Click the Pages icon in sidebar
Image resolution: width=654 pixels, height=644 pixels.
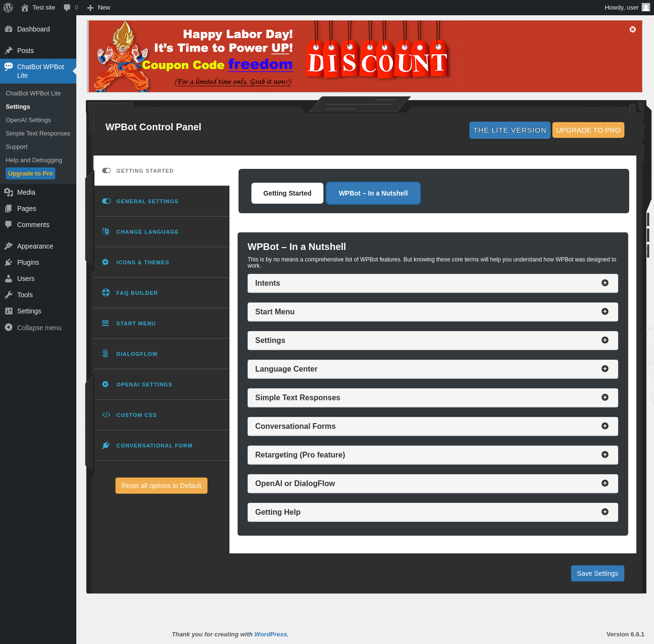pyautogui.click(x=9, y=208)
